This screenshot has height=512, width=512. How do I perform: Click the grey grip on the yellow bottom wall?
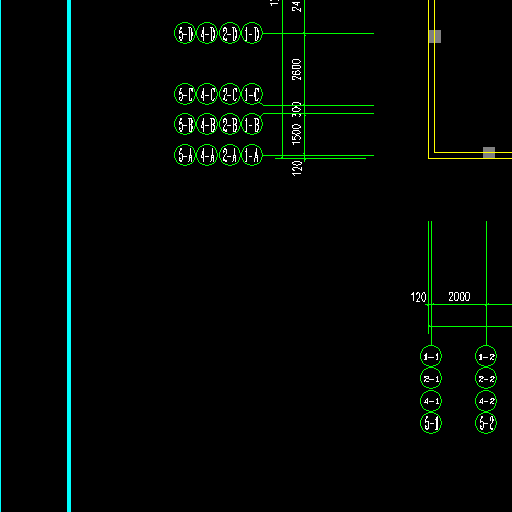tap(489, 153)
